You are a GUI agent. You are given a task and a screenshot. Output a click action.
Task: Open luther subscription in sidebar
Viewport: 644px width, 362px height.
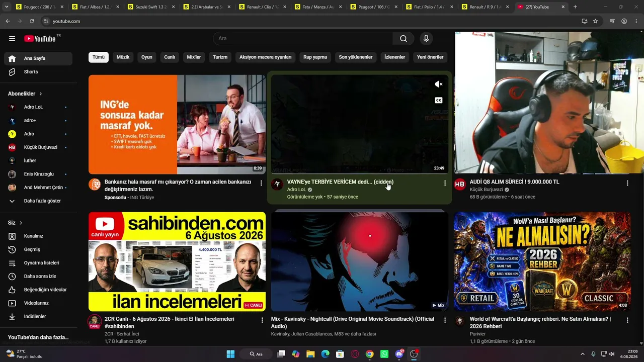coord(38,161)
